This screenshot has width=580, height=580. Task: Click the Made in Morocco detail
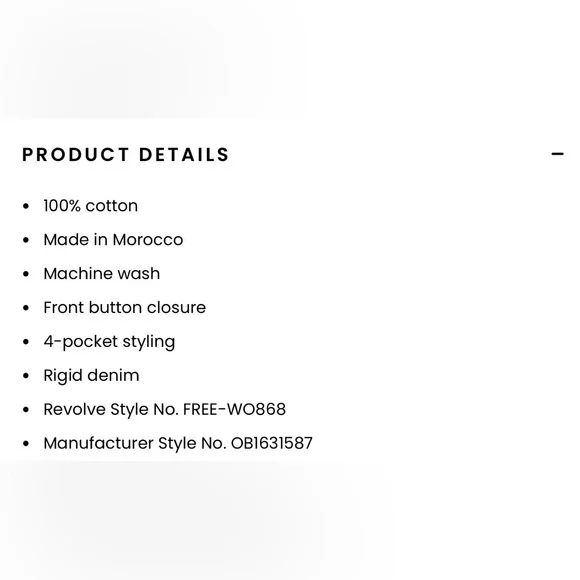pos(113,240)
